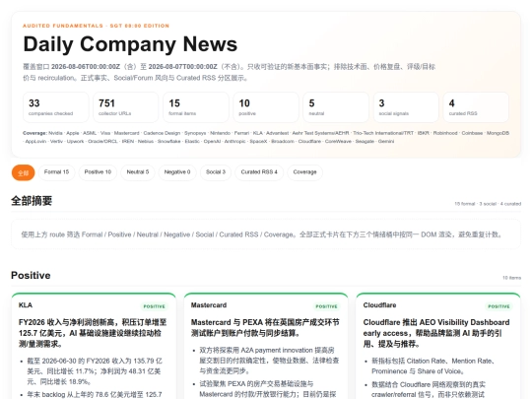Go to the Coverage tab
The width and height of the screenshot is (532, 399).
(x=304, y=172)
